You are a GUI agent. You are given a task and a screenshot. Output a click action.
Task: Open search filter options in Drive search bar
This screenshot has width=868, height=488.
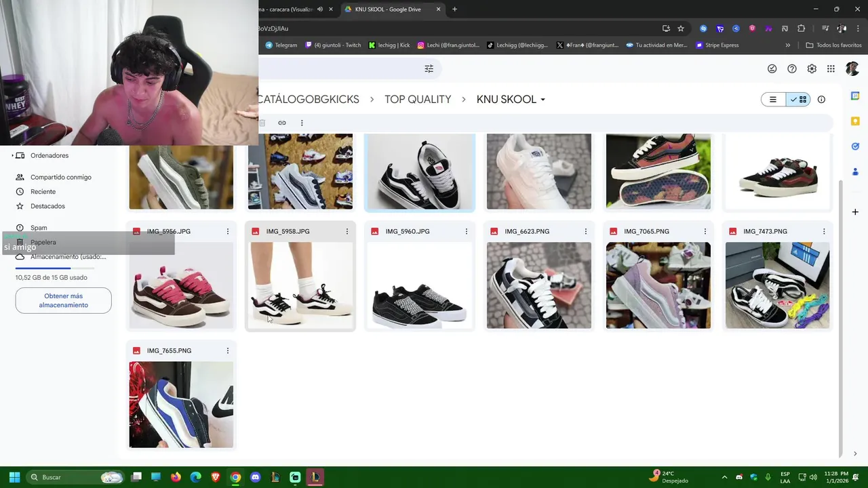[x=429, y=68]
